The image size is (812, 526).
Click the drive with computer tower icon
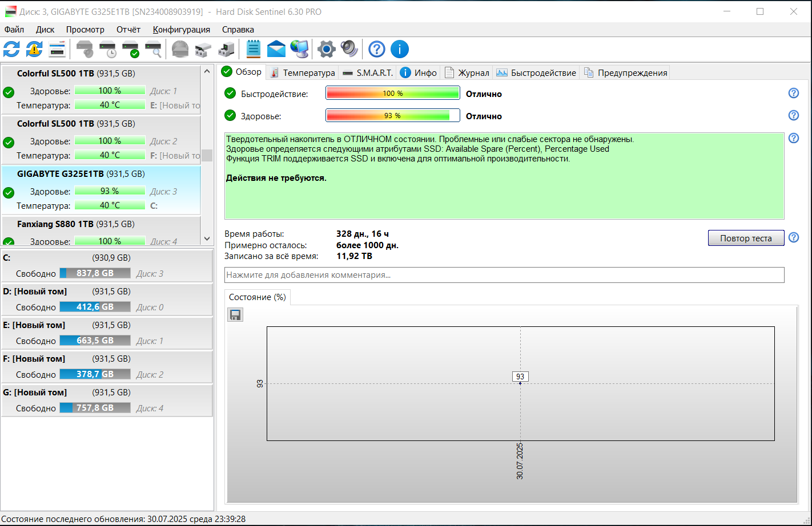click(x=226, y=49)
